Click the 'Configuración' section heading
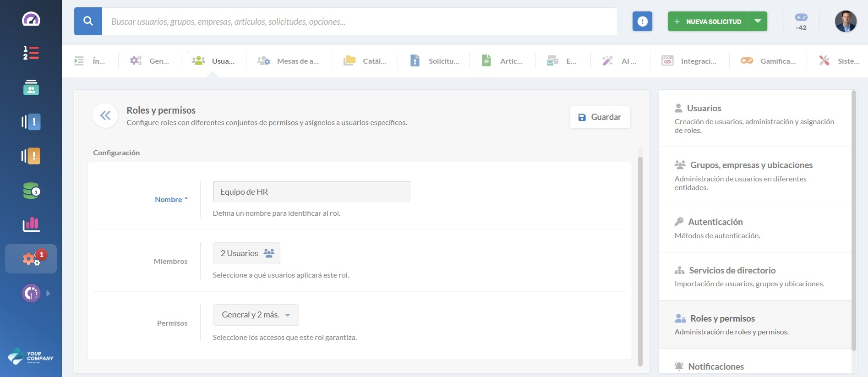Screen dimensions: 868x377 pos(116,153)
